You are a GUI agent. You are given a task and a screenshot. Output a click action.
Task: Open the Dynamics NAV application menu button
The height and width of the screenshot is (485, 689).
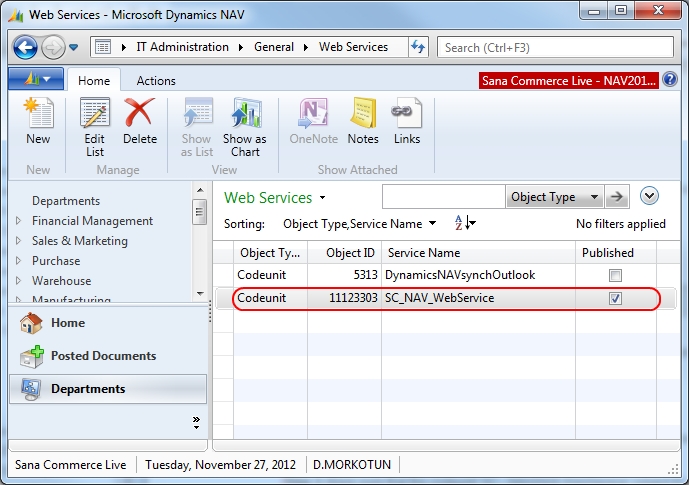coord(36,80)
